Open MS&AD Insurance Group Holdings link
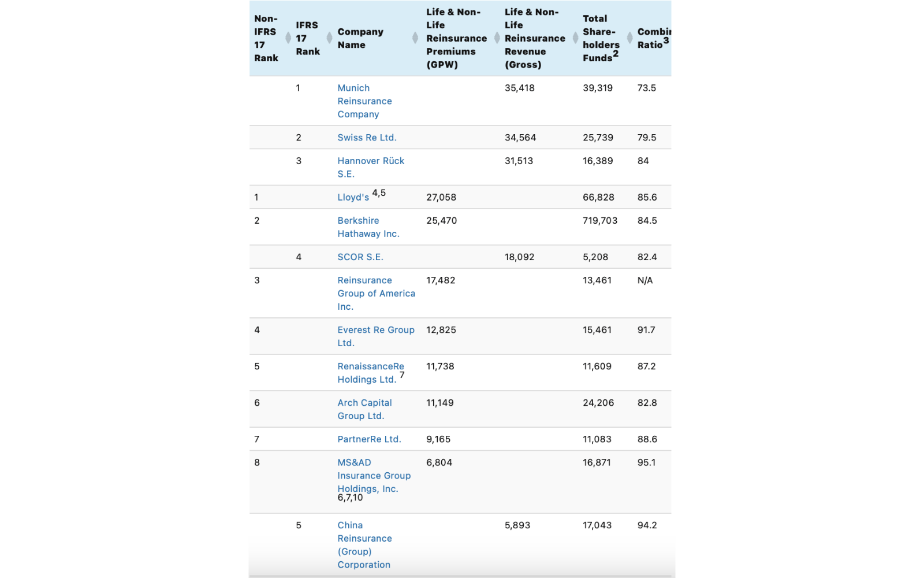 click(x=374, y=476)
